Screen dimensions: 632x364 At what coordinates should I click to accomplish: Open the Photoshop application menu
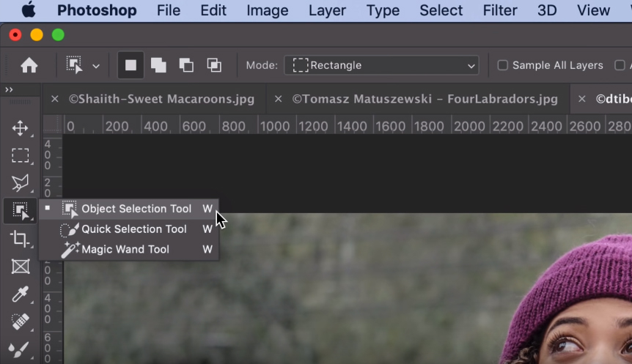pos(97,10)
